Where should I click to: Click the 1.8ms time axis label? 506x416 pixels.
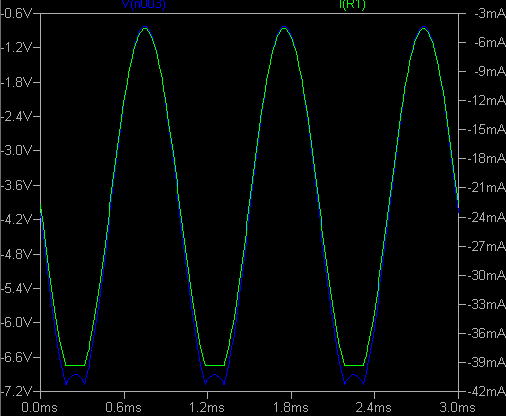291,407
